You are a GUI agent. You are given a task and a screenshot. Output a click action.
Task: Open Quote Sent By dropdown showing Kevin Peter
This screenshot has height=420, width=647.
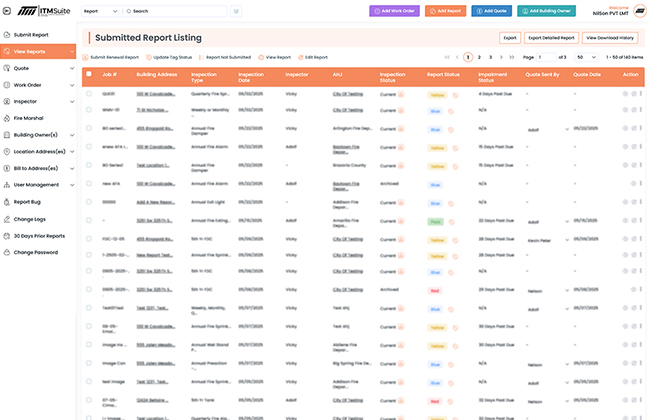548,240
